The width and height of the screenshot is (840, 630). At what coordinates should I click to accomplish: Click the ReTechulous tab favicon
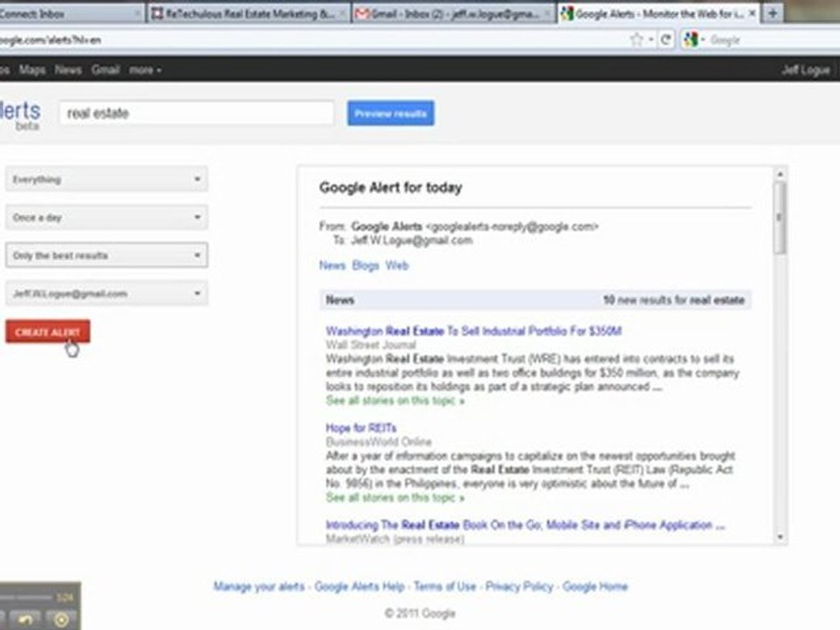pyautogui.click(x=157, y=14)
